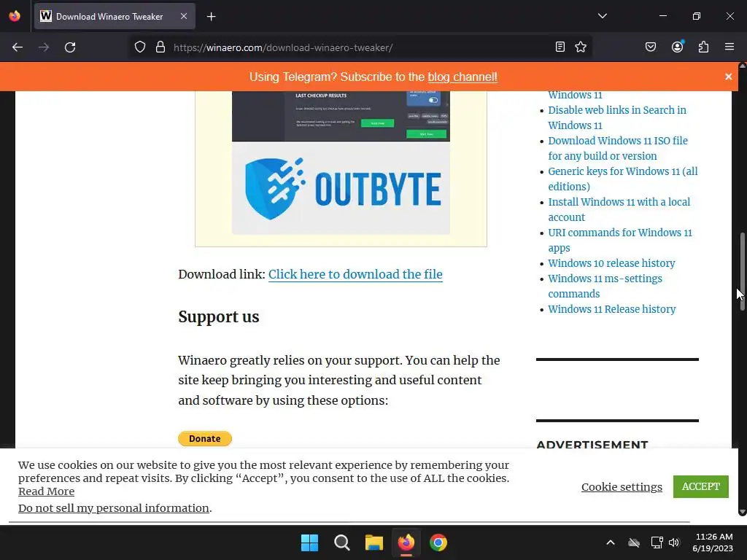Open Firefox application hamburger menu
Screen dimensions: 747x560
click(729, 47)
